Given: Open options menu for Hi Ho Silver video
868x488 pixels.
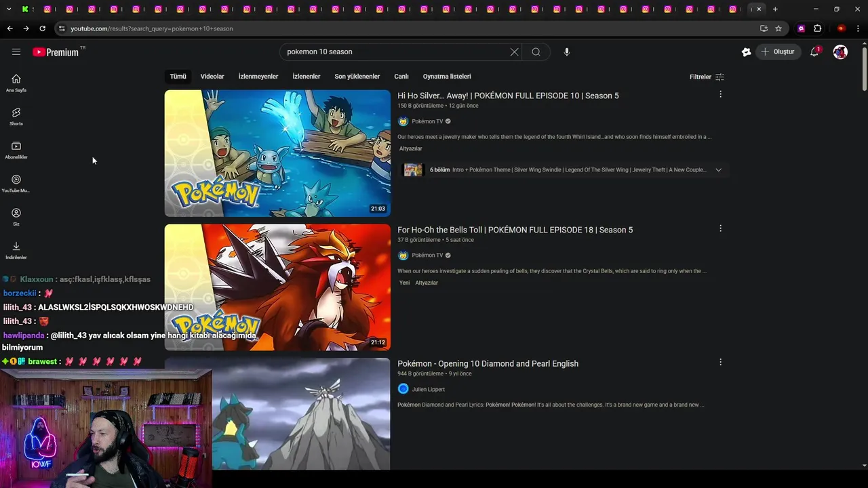Looking at the screenshot, I should point(720,94).
